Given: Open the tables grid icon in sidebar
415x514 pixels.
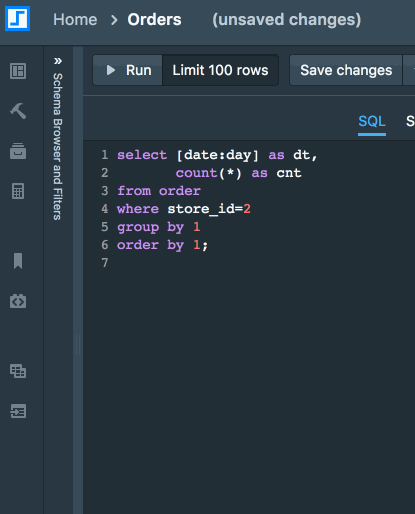Looking at the screenshot, I should pos(18,371).
